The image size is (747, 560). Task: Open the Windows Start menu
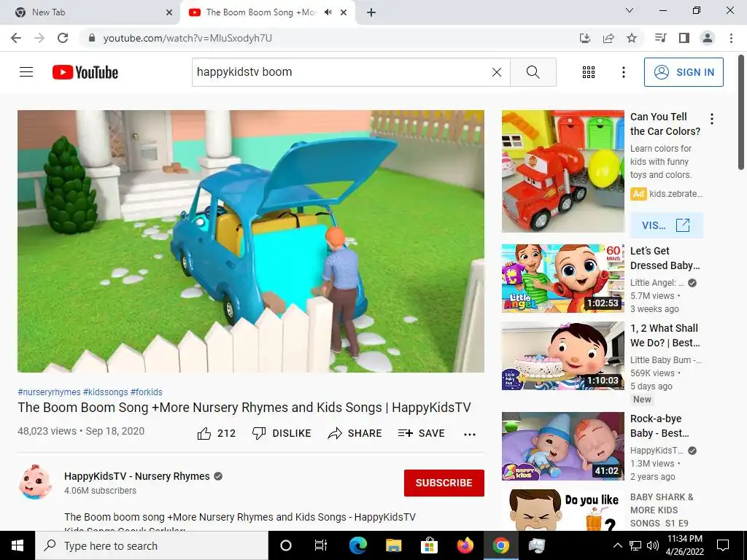pos(18,545)
